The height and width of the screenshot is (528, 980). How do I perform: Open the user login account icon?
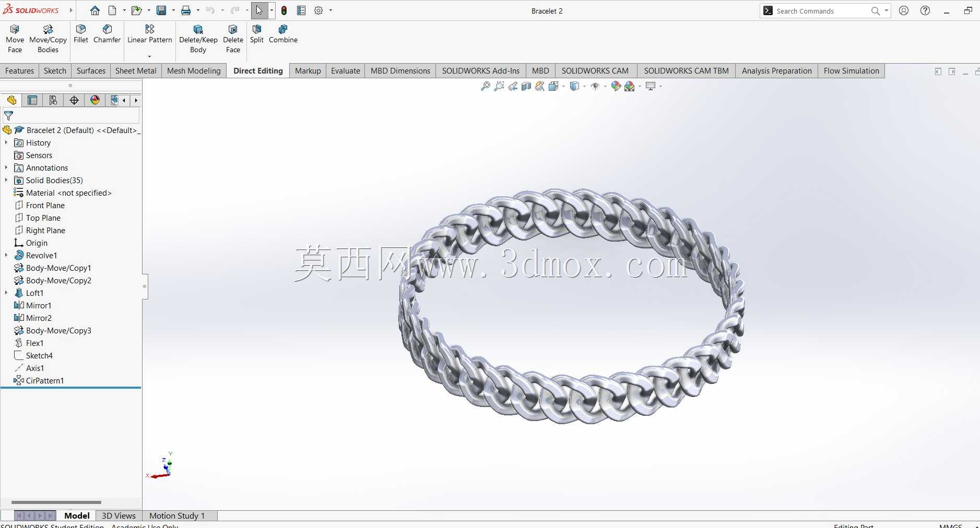click(x=904, y=10)
